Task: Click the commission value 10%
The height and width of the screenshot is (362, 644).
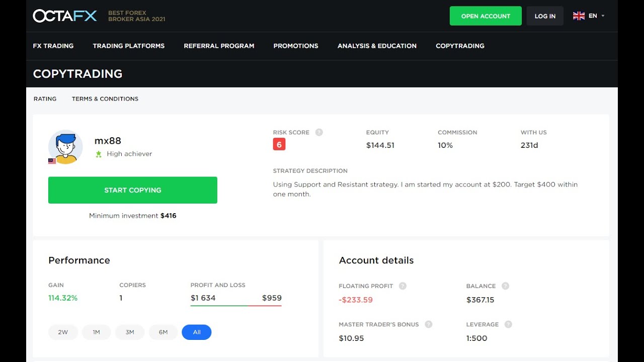Action: pyautogui.click(x=445, y=145)
